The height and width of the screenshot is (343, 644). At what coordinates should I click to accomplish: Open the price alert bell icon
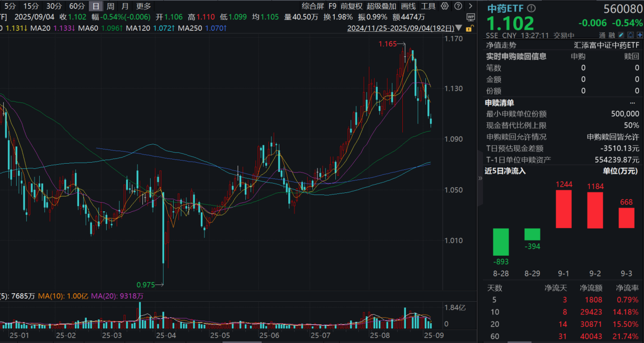point(630,35)
